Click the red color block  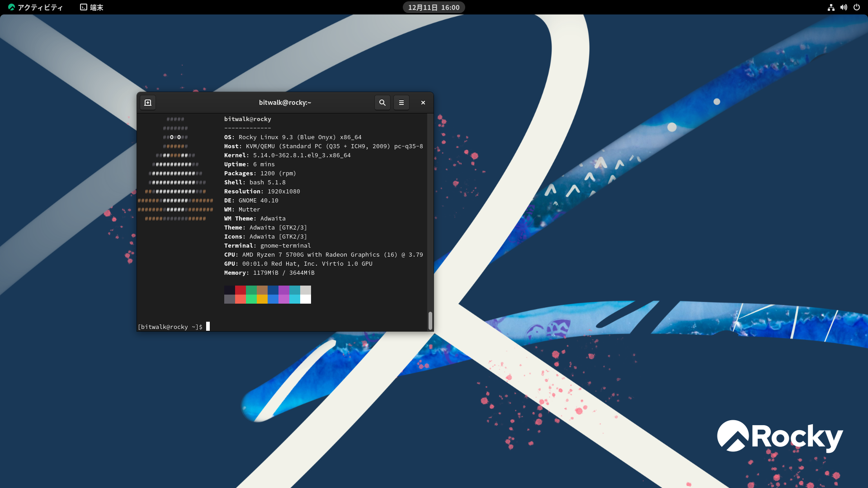click(x=240, y=290)
